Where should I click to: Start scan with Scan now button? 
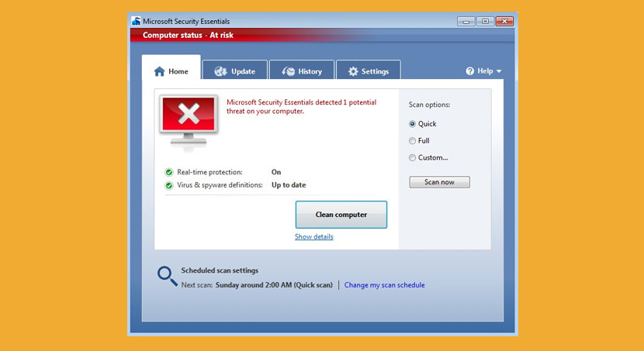pyautogui.click(x=439, y=182)
